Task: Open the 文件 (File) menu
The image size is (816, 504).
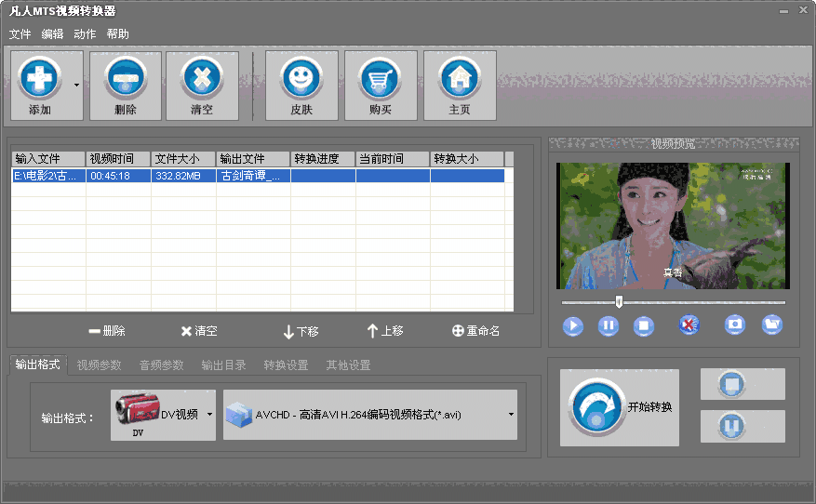Action: coord(20,34)
